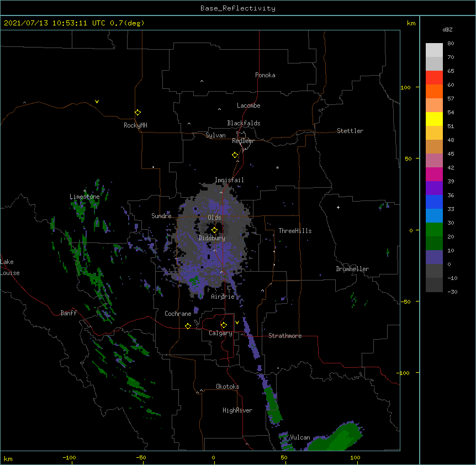Pick the magenta swatch between 42 and 39 dBZ
This screenshot has height=465, width=476.
tap(434, 175)
